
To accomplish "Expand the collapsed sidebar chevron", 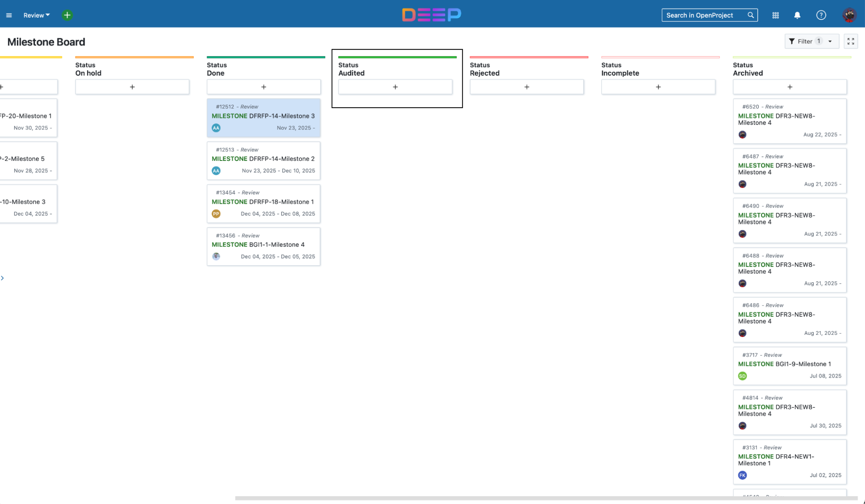I will pyautogui.click(x=3, y=278).
